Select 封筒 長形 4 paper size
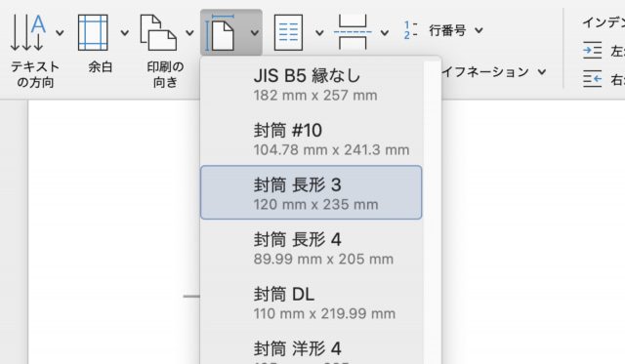Viewport: 625px width, 364px height. pos(311,248)
